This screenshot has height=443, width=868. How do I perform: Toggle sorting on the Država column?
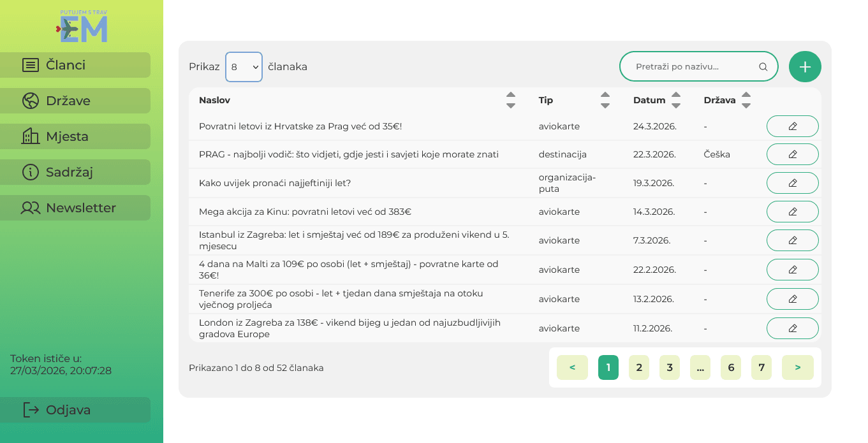pos(746,100)
